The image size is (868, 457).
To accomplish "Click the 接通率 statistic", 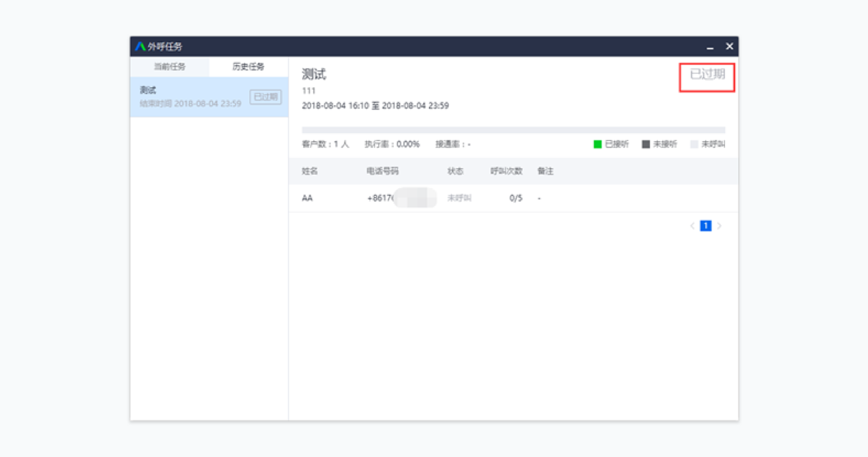I will [x=453, y=144].
